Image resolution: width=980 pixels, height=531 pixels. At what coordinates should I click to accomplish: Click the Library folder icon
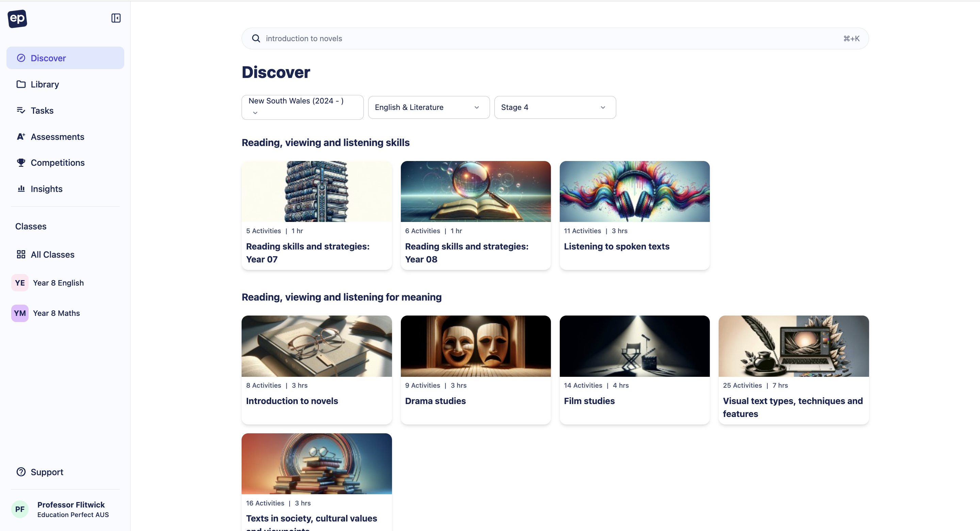[x=21, y=84]
